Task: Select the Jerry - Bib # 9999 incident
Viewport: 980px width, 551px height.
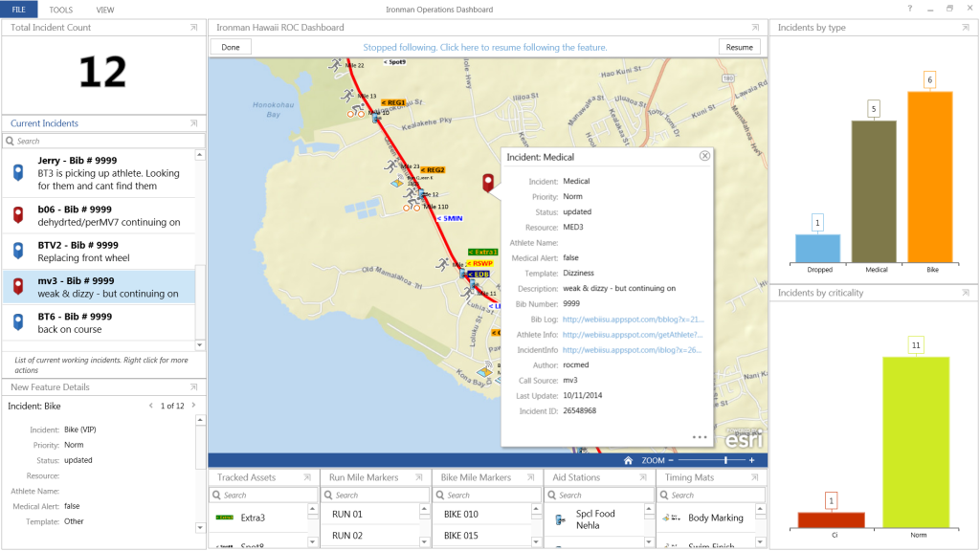Action: [x=100, y=173]
